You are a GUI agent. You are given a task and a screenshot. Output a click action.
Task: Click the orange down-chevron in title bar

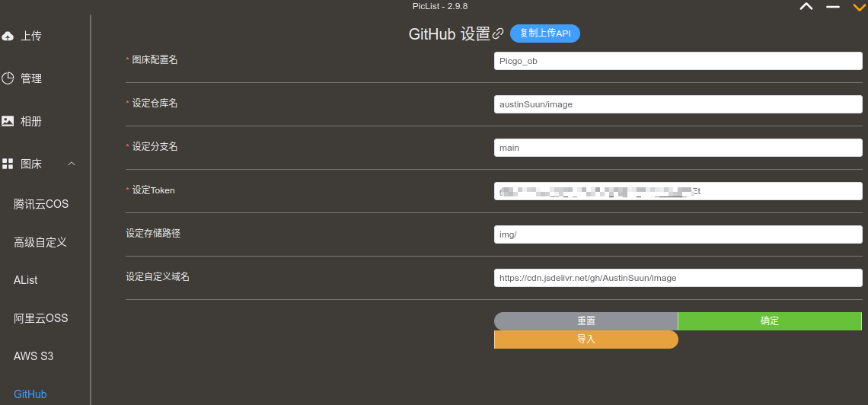pyautogui.click(x=859, y=7)
